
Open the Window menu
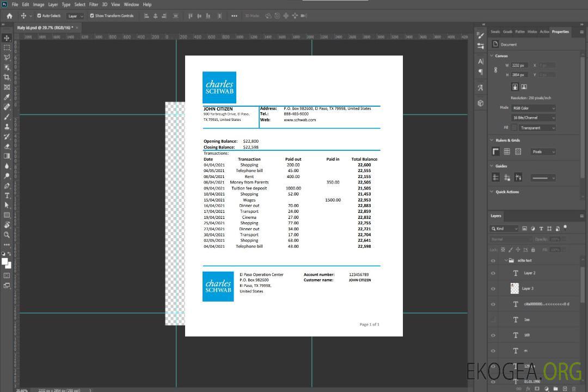click(x=131, y=4)
